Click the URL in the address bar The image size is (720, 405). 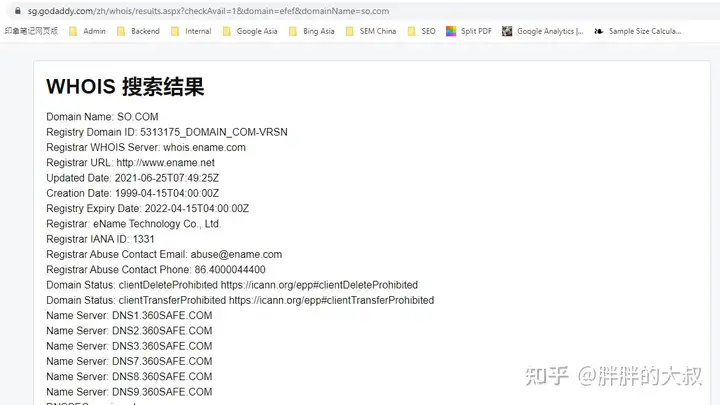click(x=208, y=11)
